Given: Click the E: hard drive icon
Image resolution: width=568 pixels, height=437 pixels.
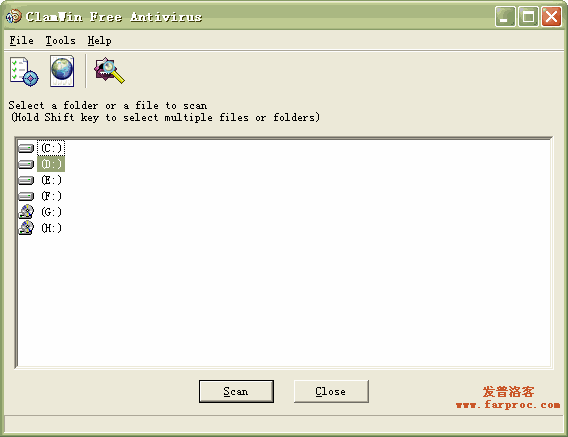Looking at the screenshot, I should point(26,180).
